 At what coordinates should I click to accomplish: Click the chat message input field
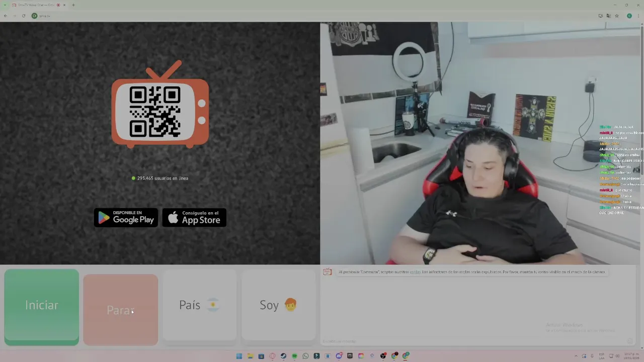pos(473,341)
